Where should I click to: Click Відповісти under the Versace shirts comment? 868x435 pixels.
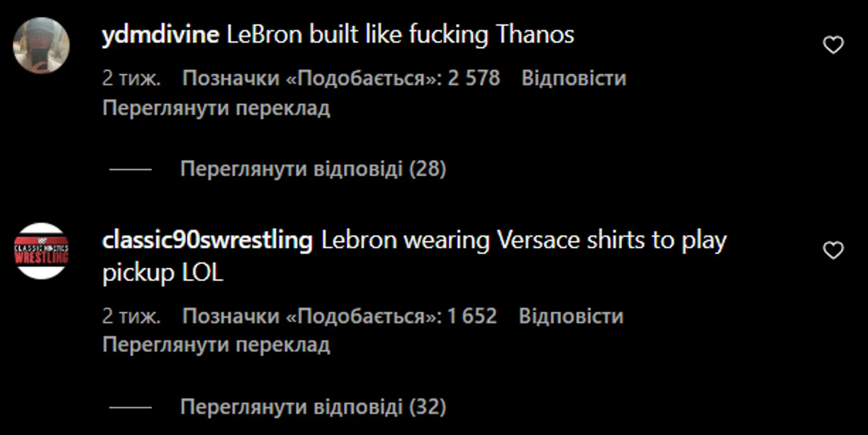[571, 315]
